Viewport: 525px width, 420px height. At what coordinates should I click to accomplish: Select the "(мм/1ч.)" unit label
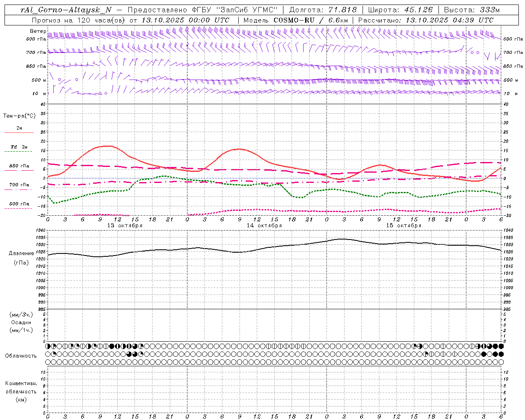(x=21, y=330)
